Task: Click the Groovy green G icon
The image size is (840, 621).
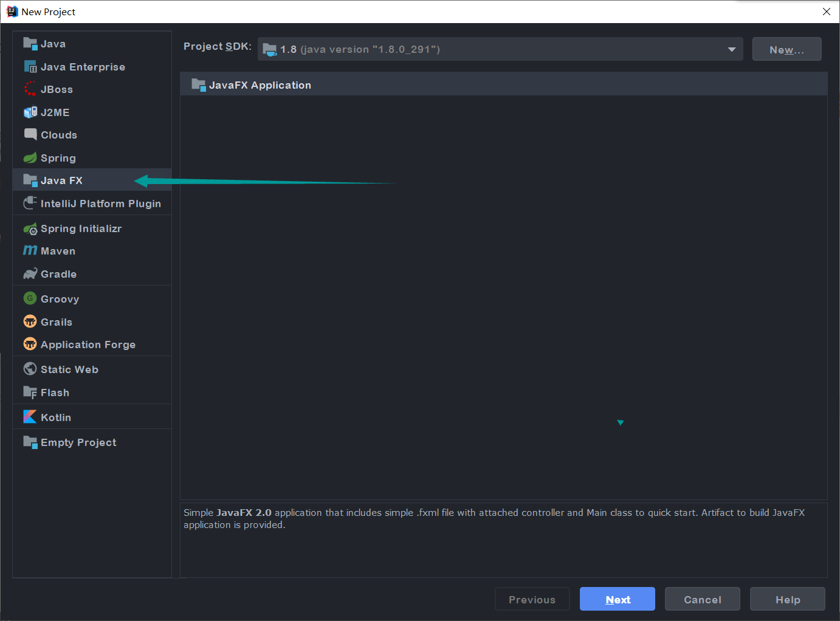Action: click(x=30, y=298)
